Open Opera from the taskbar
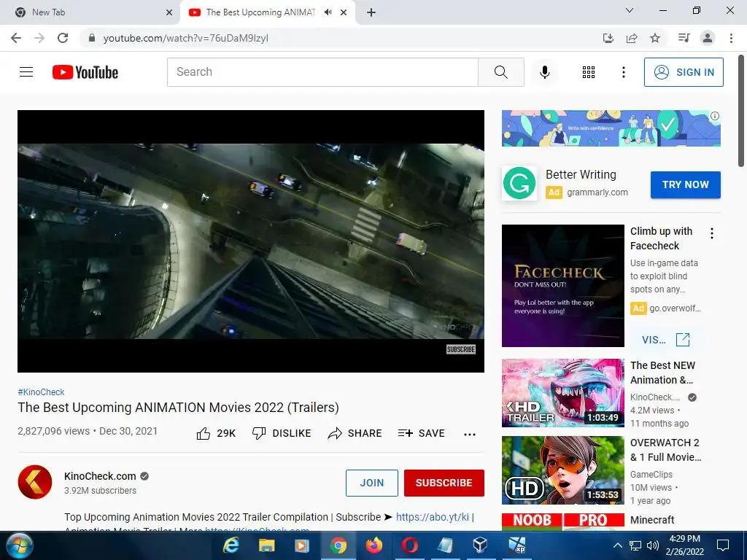The image size is (747, 560). pos(410,545)
